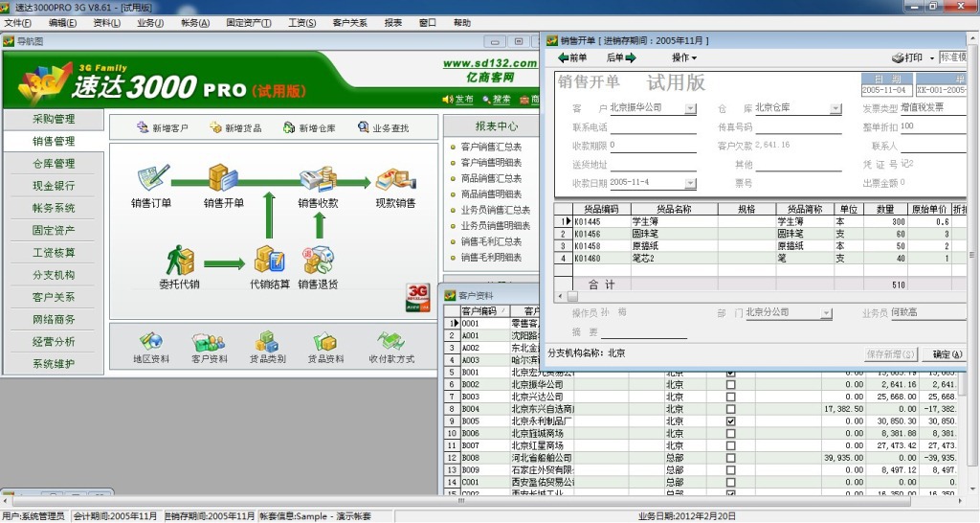Viewport: 980px width, 523px height.
Task: Toggle checkbox for 西安盈信贸易 row
Action: click(730, 483)
